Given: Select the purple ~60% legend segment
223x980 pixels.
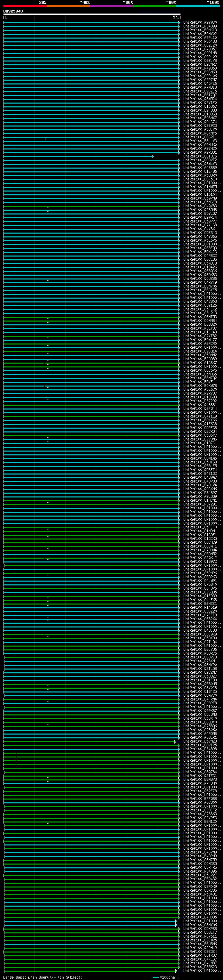Looking at the screenshot, I should click(x=111, y=6).
